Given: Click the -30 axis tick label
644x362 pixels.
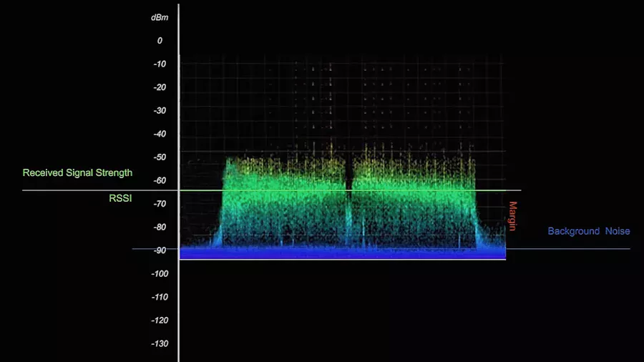Looking at the screenshot, I should click(160, 111).
